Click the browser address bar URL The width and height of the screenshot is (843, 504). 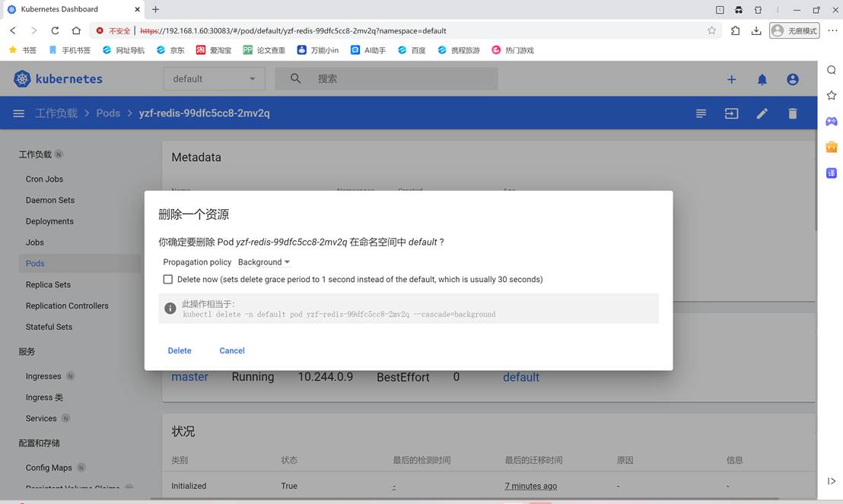[x=293, y=30]
